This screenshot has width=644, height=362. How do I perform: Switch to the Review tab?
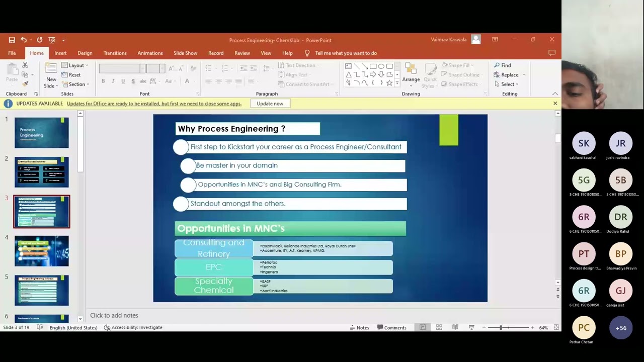(242, 53)
